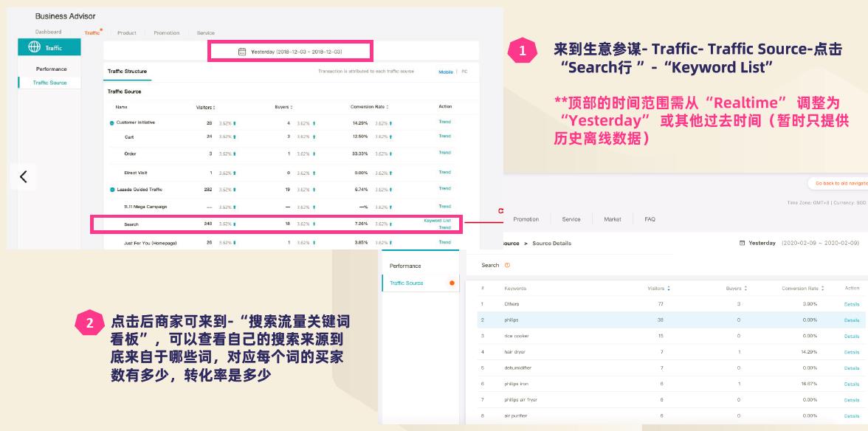Click the hair dryer keyword cell
868x431 pixels.
515,352
